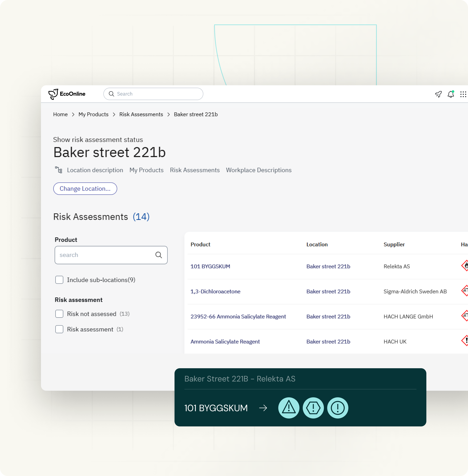Viewport: 468px width, 476px height.
Task: Open the rocket launch icon
Action: pos(438,94)
